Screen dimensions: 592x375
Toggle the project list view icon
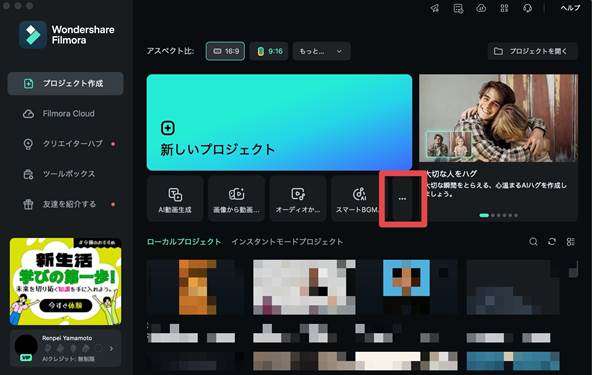[571, 242]
